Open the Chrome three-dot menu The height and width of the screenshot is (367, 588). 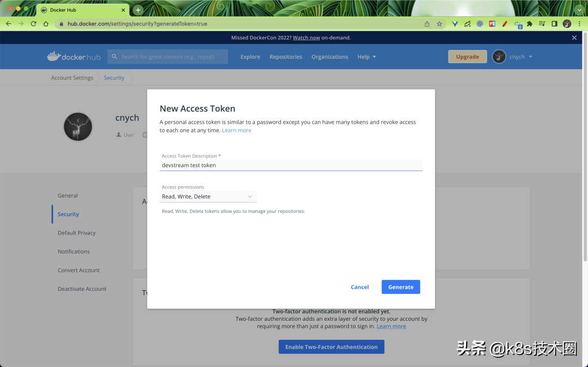(x=579, y=23)
